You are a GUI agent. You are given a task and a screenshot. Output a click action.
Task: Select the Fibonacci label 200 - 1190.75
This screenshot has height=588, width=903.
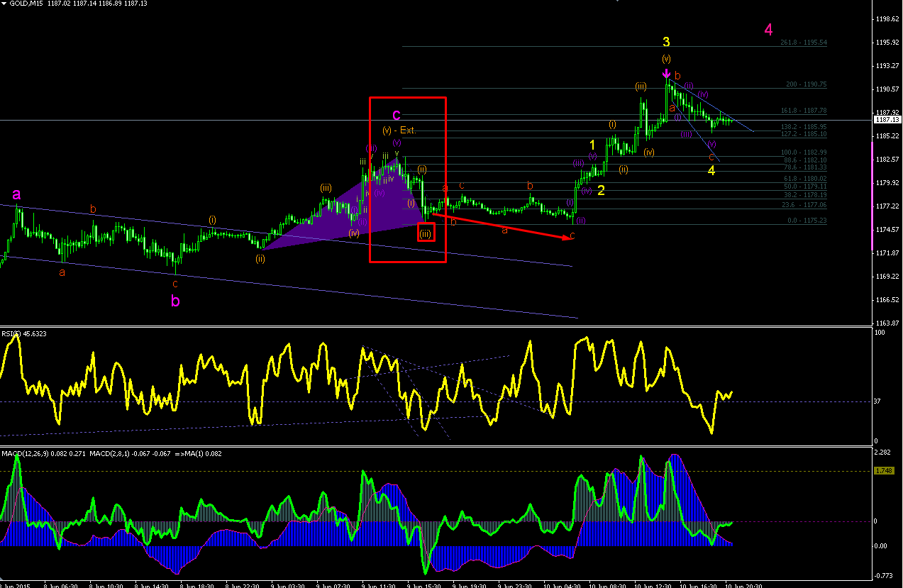[x=807, y=84]
